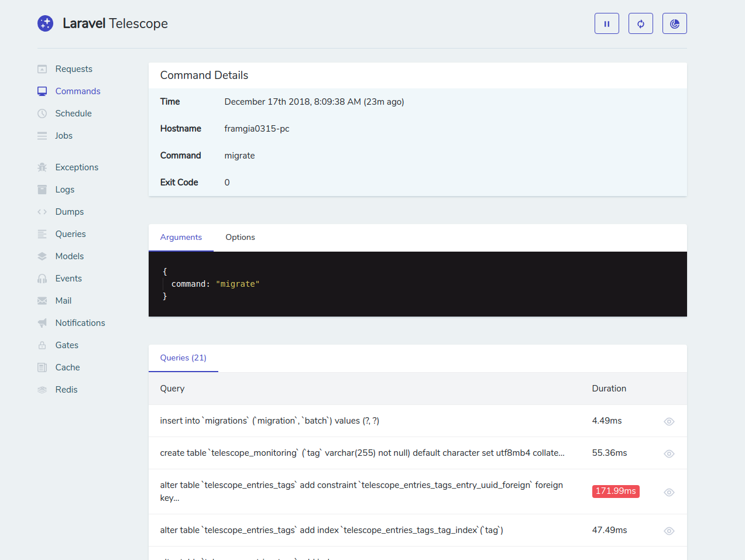Click the Cache document icon
This screenshot has width=745, height=560.
click(42, 367)
